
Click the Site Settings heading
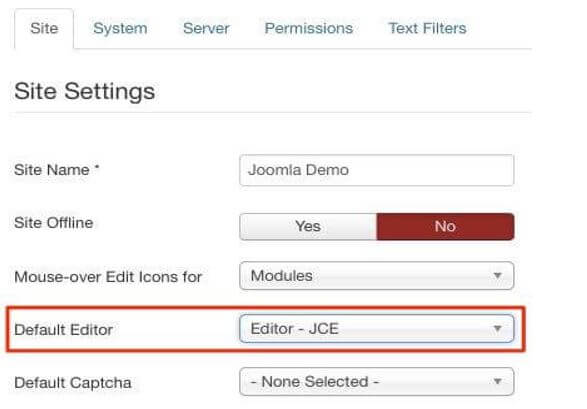pos(85,91)
